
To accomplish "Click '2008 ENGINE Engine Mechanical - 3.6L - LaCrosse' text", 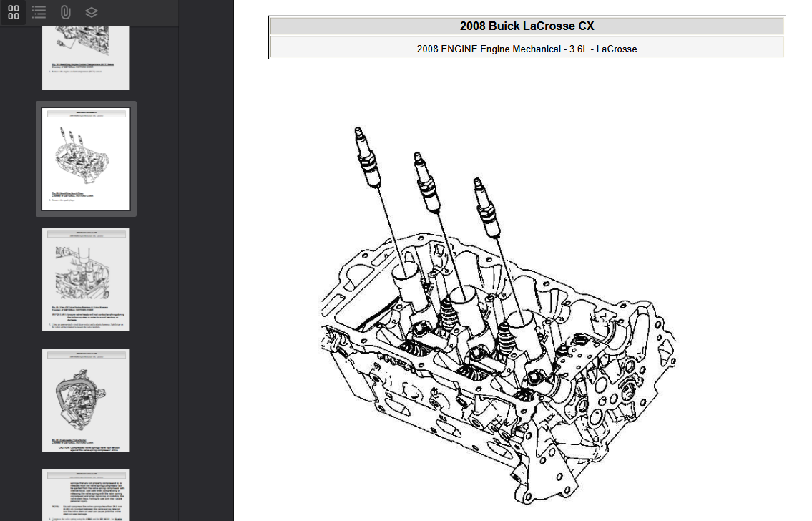I will pos(527,49).
